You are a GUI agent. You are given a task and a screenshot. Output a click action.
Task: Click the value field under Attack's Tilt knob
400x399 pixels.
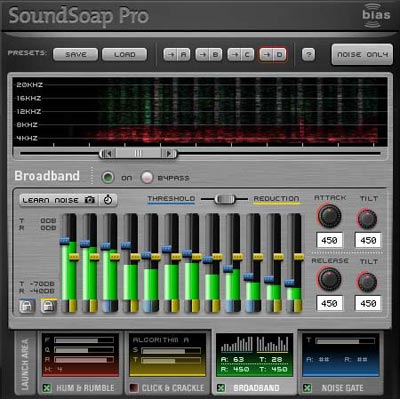point(368,240)
